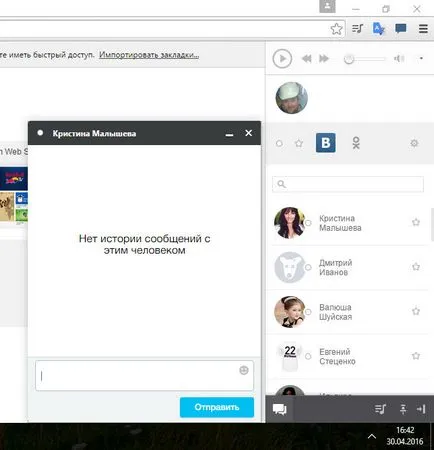This screenshot has height=450, width=434.
Task: Favorite Дмитрий Иванов with the star
Action: click(416, 267)
